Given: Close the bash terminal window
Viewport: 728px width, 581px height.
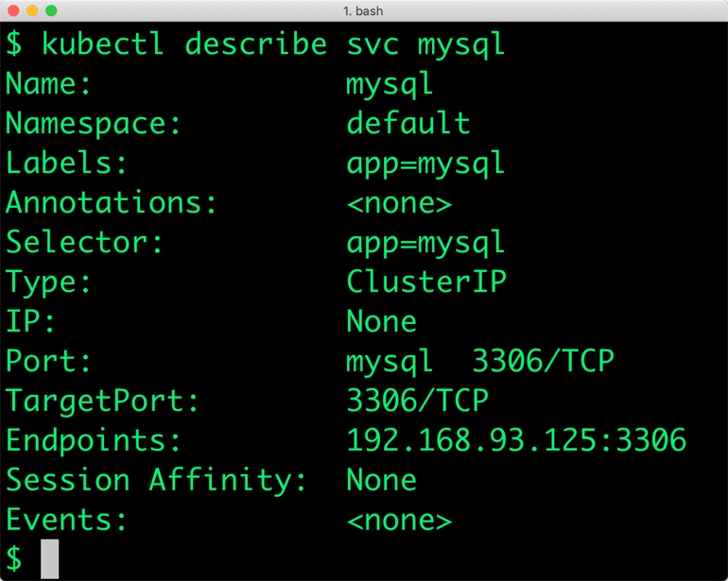Looking at the screenshot, I should (x=13, y=10).
